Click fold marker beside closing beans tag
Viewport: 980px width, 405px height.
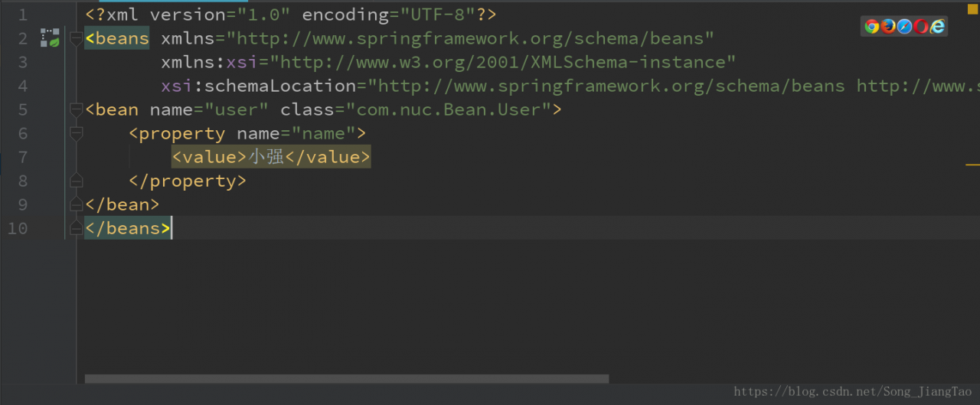point(76,228)
